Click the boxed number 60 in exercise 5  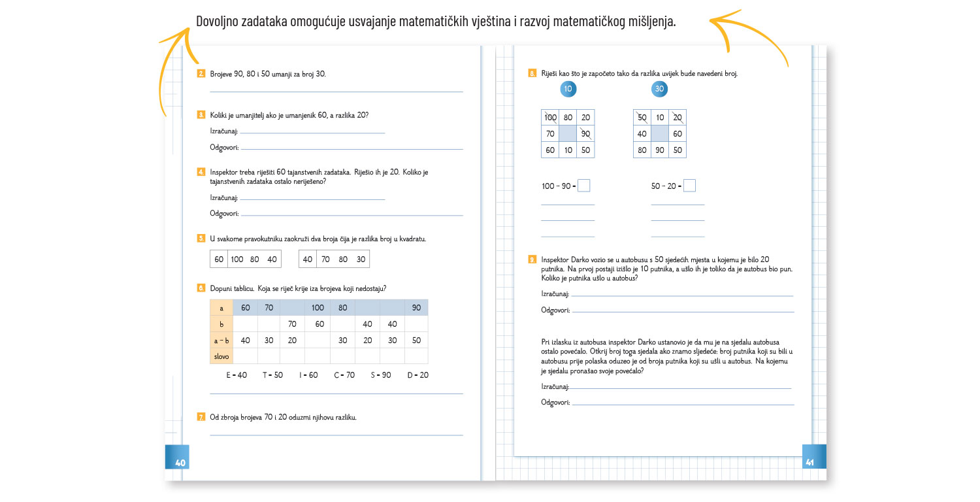[219, 259]
